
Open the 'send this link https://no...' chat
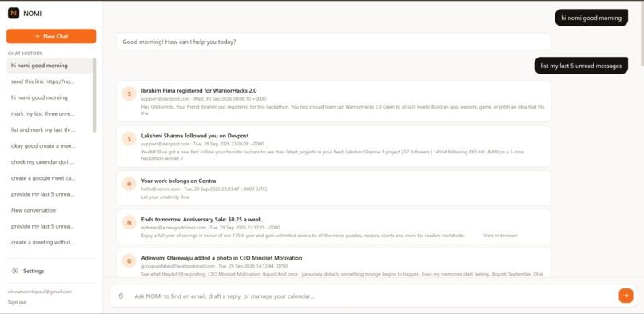pyautogui.click(x=50, y=81)
